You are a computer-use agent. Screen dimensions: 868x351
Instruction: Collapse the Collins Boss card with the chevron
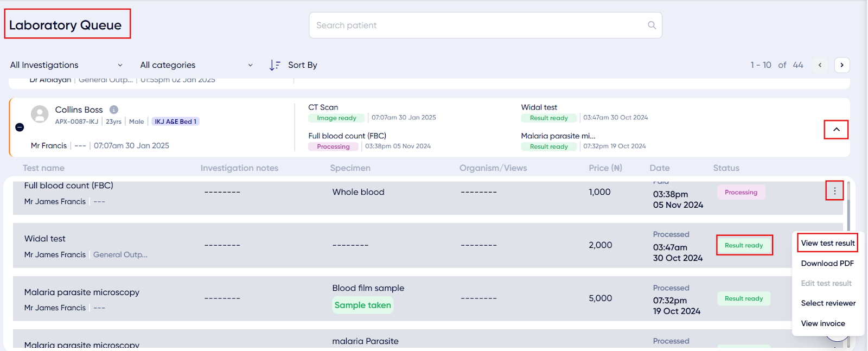(837, 130)
